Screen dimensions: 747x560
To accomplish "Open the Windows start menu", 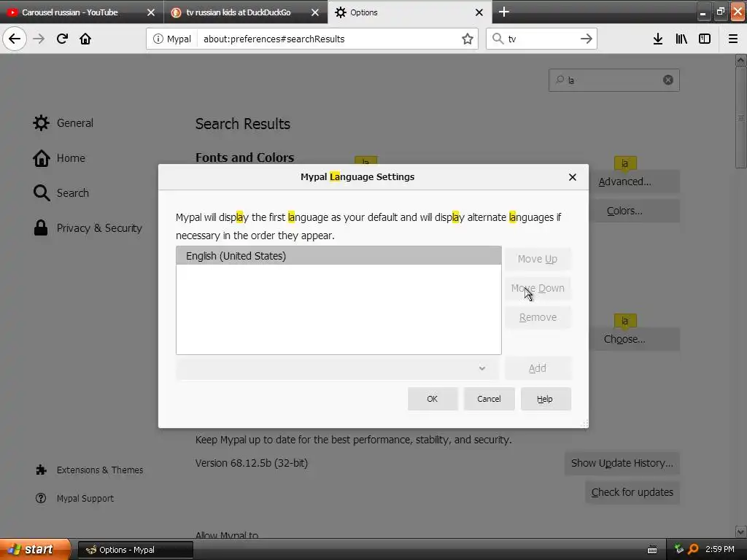I will click(35, 550).
